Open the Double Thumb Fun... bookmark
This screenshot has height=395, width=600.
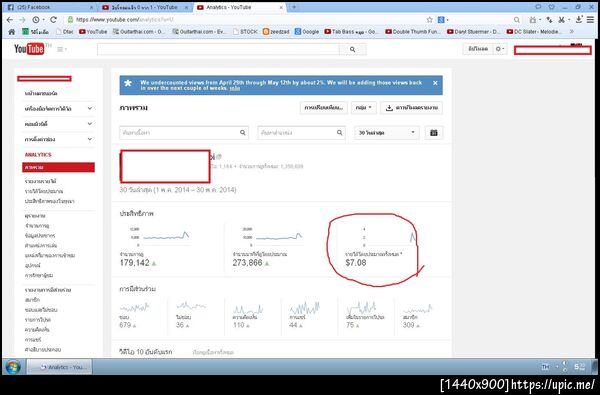[412, 32]
